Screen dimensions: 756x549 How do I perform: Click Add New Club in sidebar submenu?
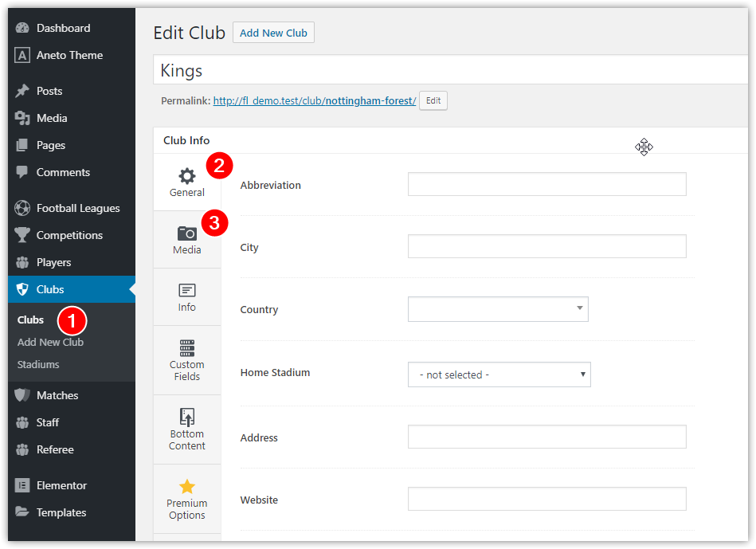point(50,342)
